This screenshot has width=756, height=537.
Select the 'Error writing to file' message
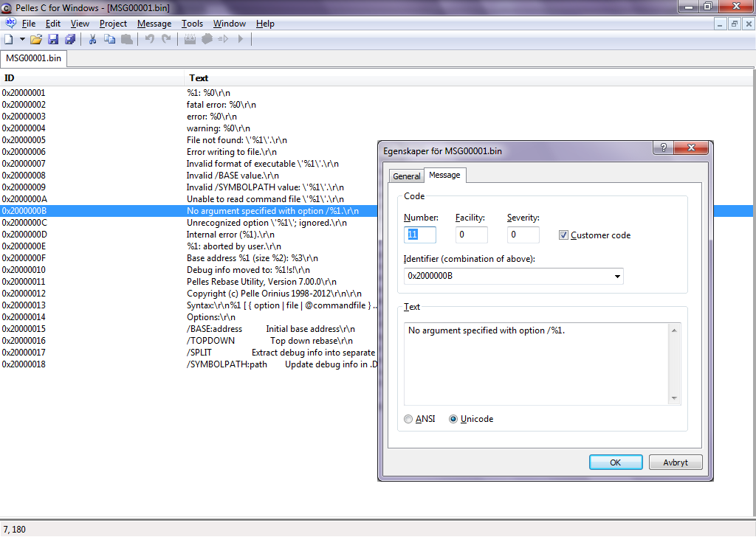[x=188, y=152]
